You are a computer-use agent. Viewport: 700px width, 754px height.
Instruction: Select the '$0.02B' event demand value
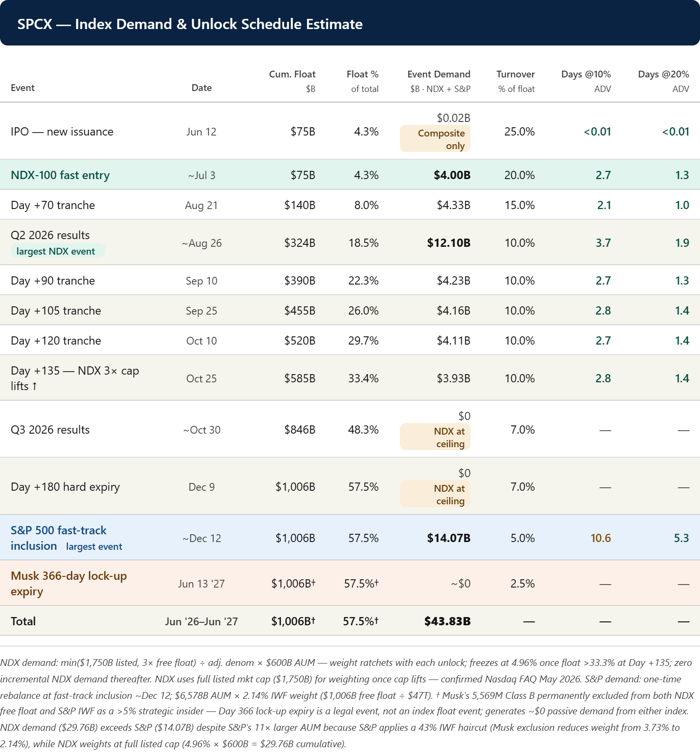[454, 118]
